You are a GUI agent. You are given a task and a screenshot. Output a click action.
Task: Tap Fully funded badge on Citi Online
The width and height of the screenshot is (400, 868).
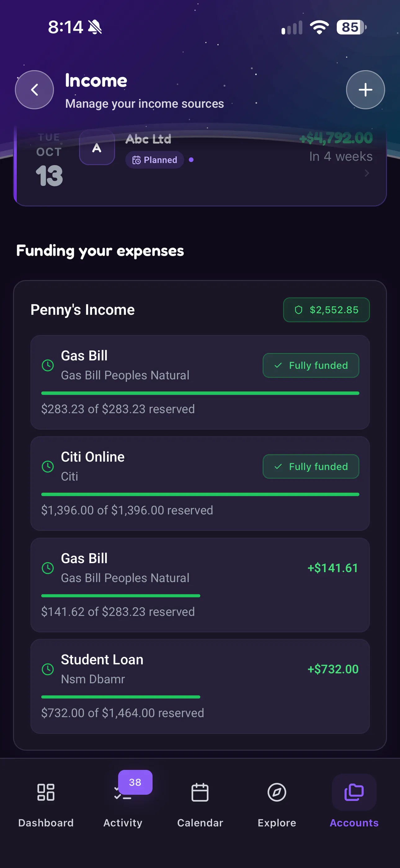point(311,466)
